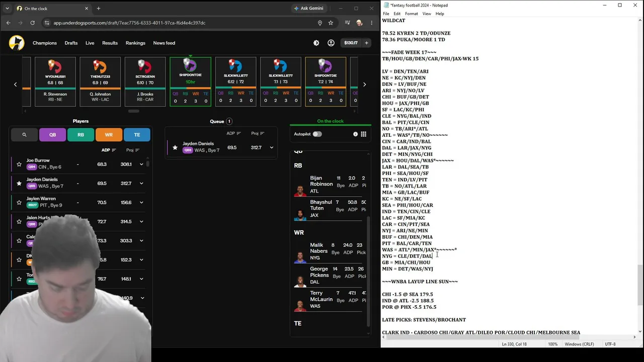Expand Joe Burrow row chevron
The height and width of the screenshot is (362, 644).
141,164
